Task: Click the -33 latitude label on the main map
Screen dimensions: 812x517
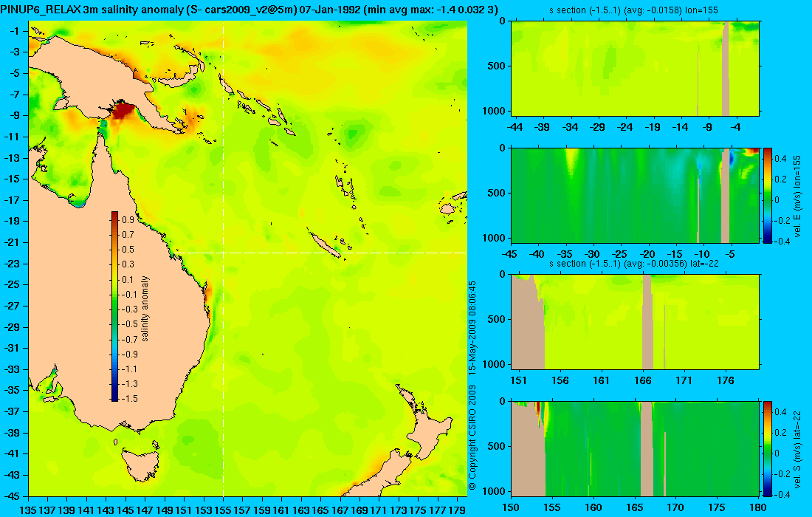Action: pos(12,369)
